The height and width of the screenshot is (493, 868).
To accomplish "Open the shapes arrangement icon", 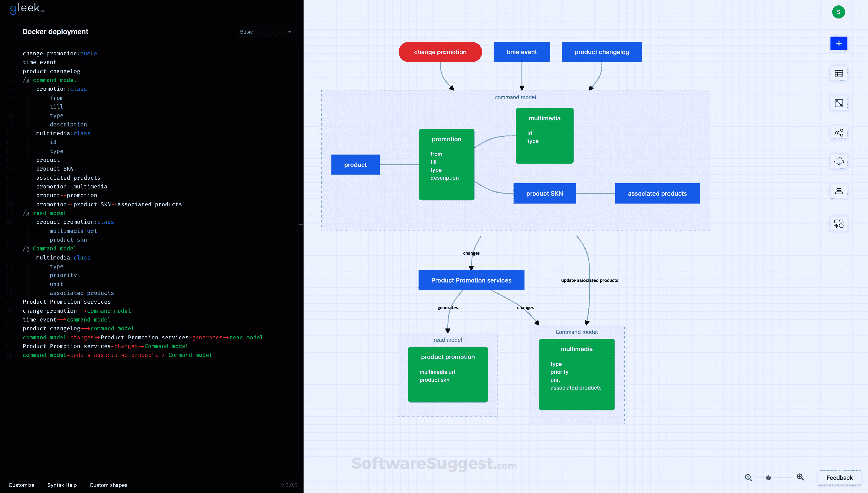I will (x=839, y=224).
